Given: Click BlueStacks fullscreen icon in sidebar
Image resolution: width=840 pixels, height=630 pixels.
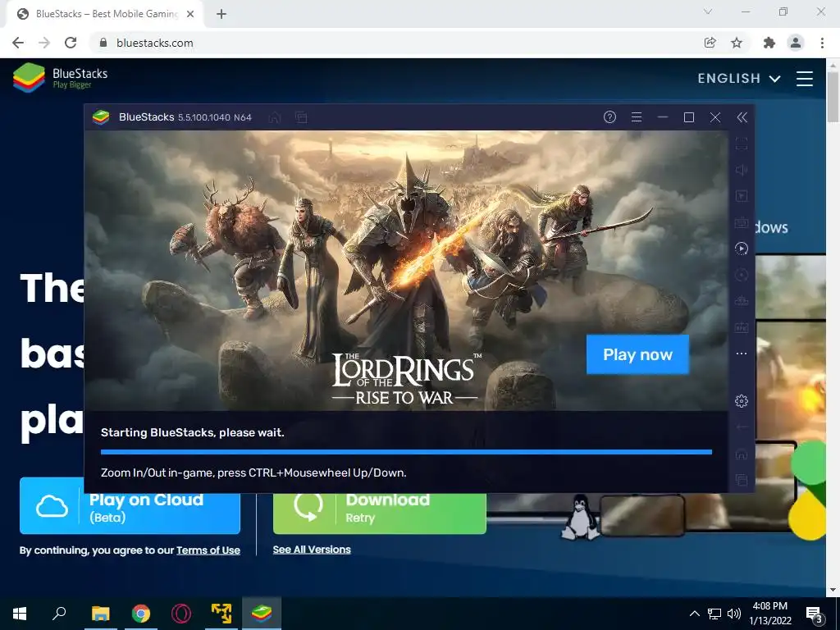Looking at the screenshot, I should coord(742,144).
